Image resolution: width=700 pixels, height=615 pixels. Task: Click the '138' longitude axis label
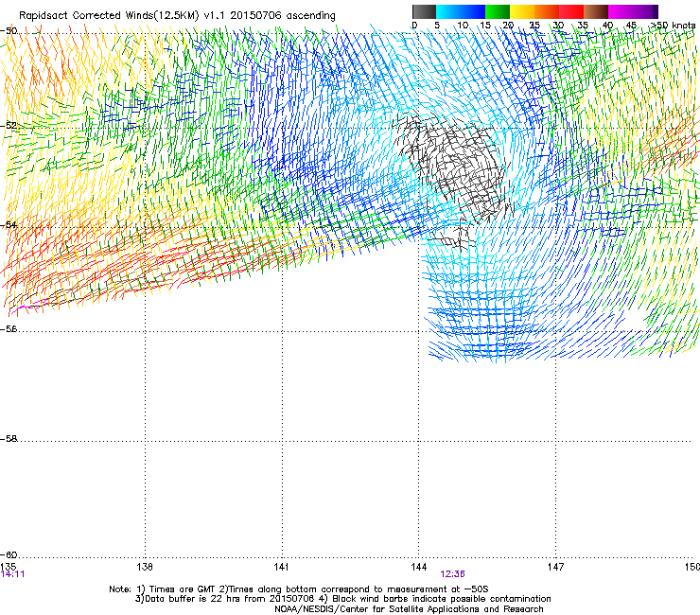(145, 567)
